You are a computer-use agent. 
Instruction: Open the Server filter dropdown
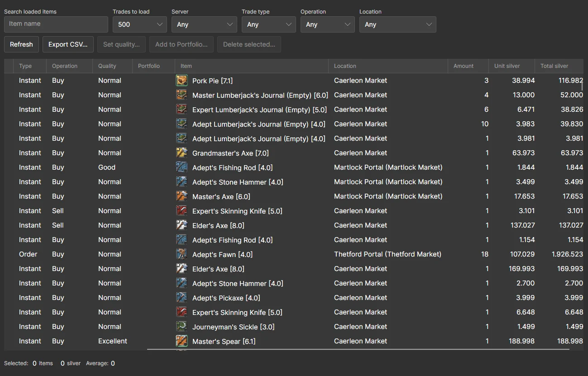pyautogui.click(x=204, y=24)
